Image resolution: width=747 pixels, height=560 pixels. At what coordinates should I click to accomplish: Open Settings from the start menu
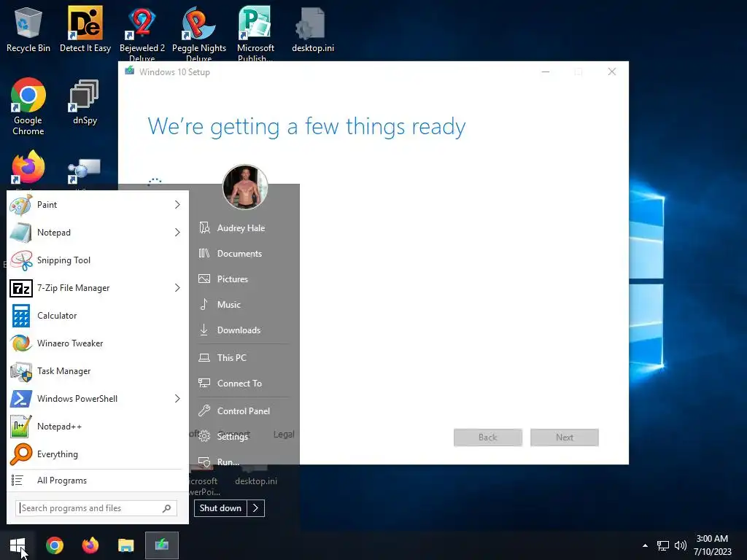coord(233,436)
